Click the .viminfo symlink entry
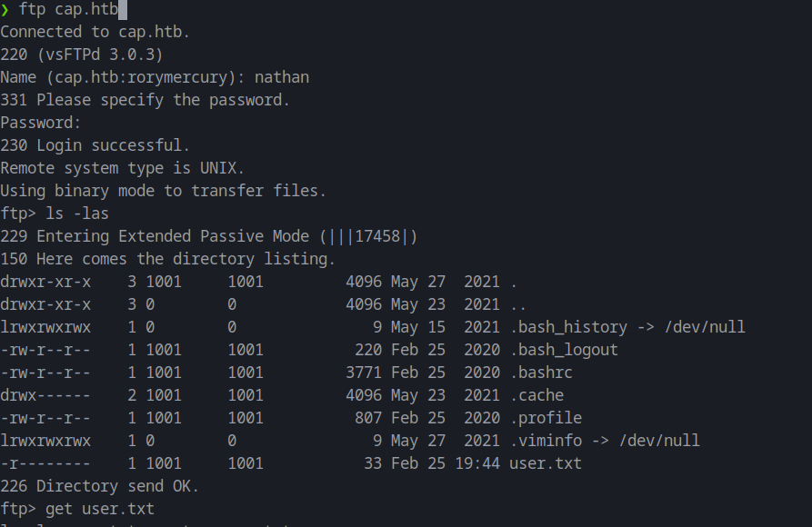812x527 pixels. (x=605, y=441)
